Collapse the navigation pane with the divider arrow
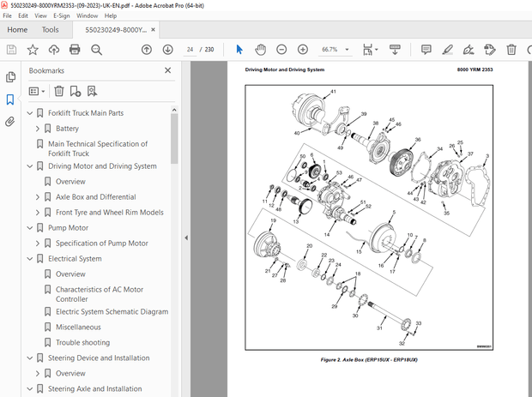The image size is (532, 397). [x=185, y=238]
